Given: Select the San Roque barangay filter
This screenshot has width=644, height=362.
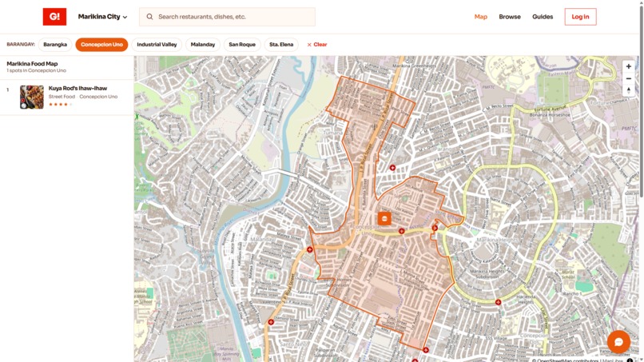Looking at the screenshot, I should point(242,45).
